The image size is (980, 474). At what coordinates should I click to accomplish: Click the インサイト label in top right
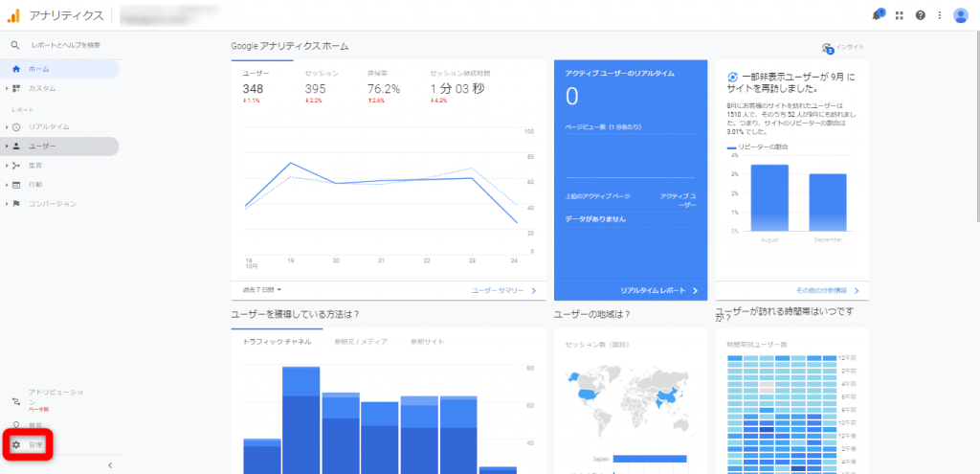(x=850, y=48)
